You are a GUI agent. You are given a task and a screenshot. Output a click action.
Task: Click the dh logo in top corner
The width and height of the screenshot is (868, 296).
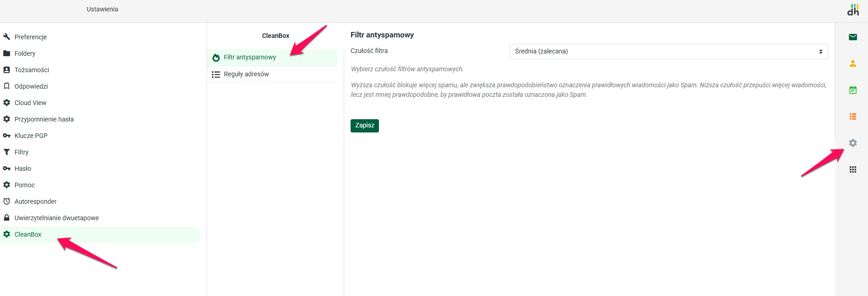(853, 10)
